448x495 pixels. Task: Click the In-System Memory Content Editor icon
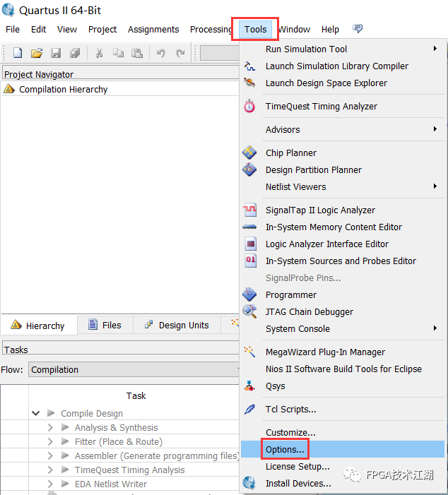[x=249, y=227]
